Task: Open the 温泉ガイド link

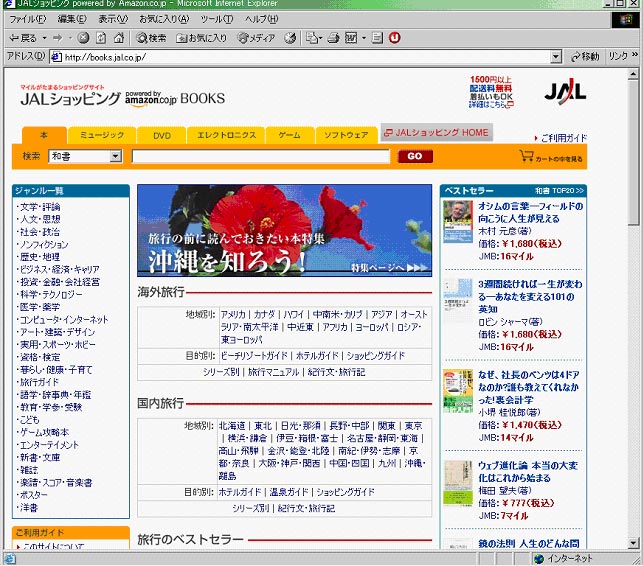Action: [288, 492]
